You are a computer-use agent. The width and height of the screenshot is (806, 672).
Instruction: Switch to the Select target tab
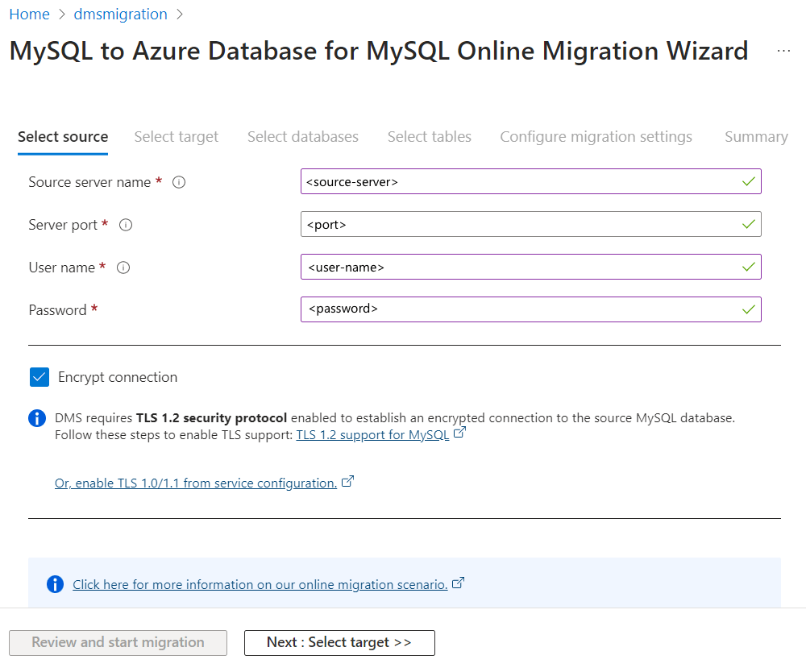click(176, 137)
